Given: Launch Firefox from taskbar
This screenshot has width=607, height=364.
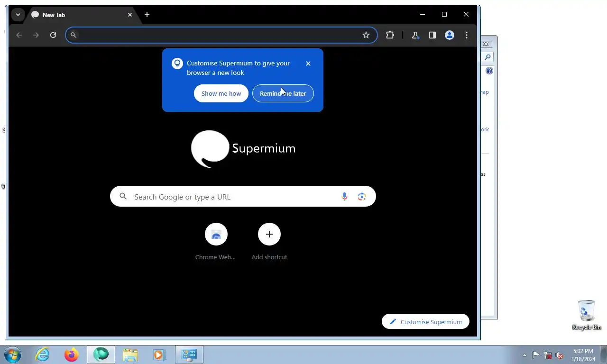Looking at the screenshot, I should 72,355.
